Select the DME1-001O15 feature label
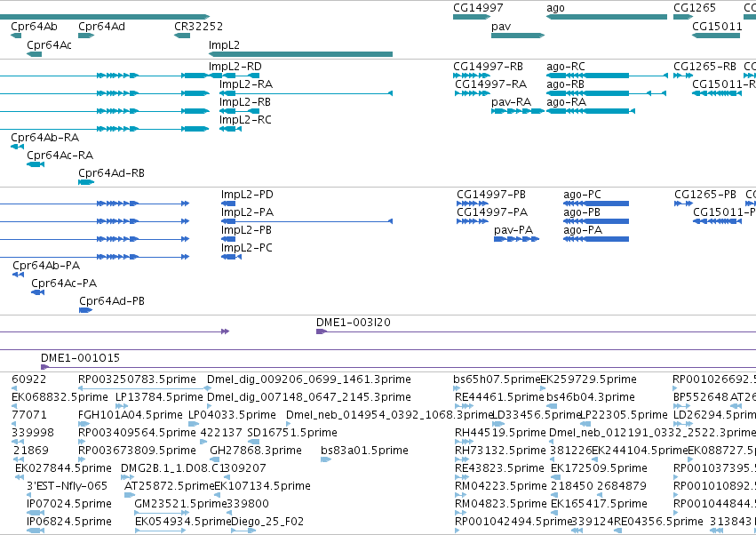This screenshot has width=756, height=535. 81,358
